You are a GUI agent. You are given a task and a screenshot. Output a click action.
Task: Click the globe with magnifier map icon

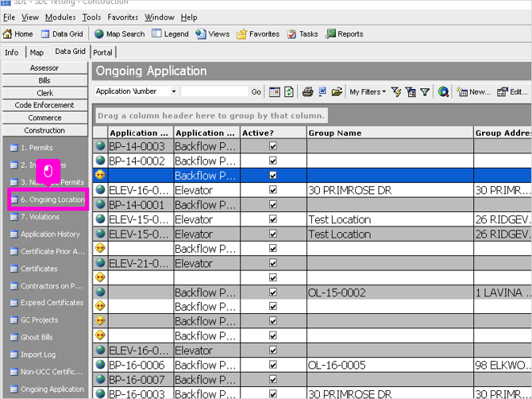tap(443, 91)
